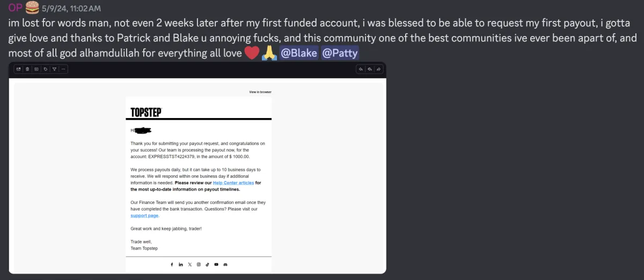Click the 'support page' link

click(x=144, y=216)
